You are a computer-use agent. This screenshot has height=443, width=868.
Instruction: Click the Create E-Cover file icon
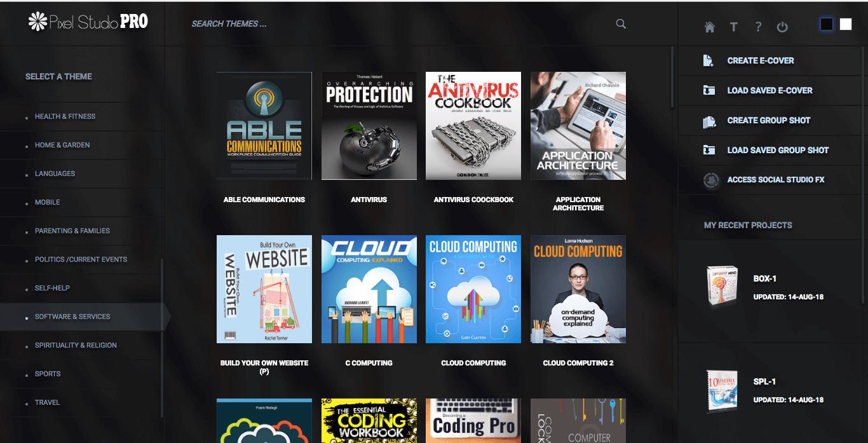[x=709, y=60]
